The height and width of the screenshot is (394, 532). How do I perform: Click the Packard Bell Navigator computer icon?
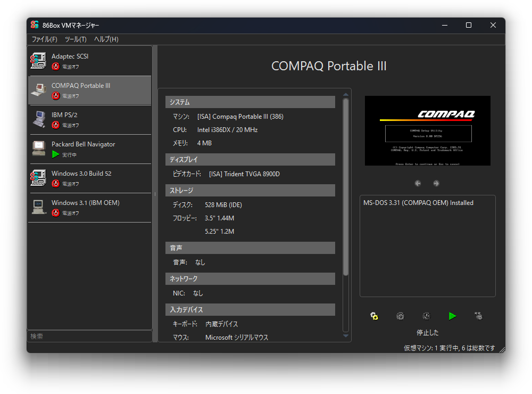[x=38, y=149]
